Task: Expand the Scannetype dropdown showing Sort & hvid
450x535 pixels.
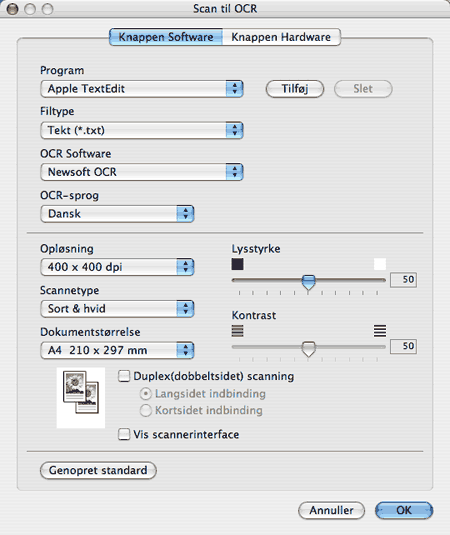Action: point(117,309)
